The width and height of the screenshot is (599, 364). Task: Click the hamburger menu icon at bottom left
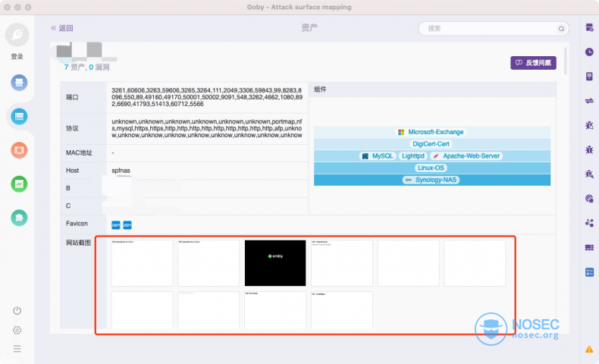17,349
